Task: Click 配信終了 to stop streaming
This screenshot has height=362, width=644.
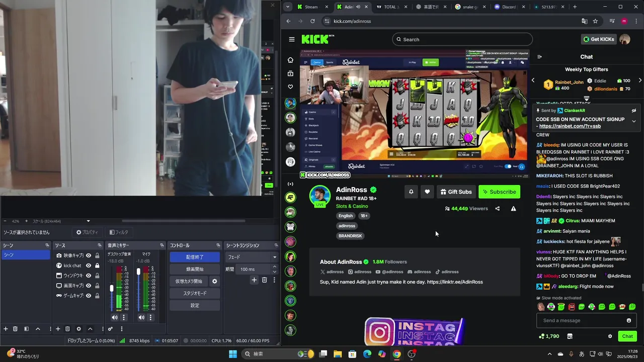Action: click(195, 257)
